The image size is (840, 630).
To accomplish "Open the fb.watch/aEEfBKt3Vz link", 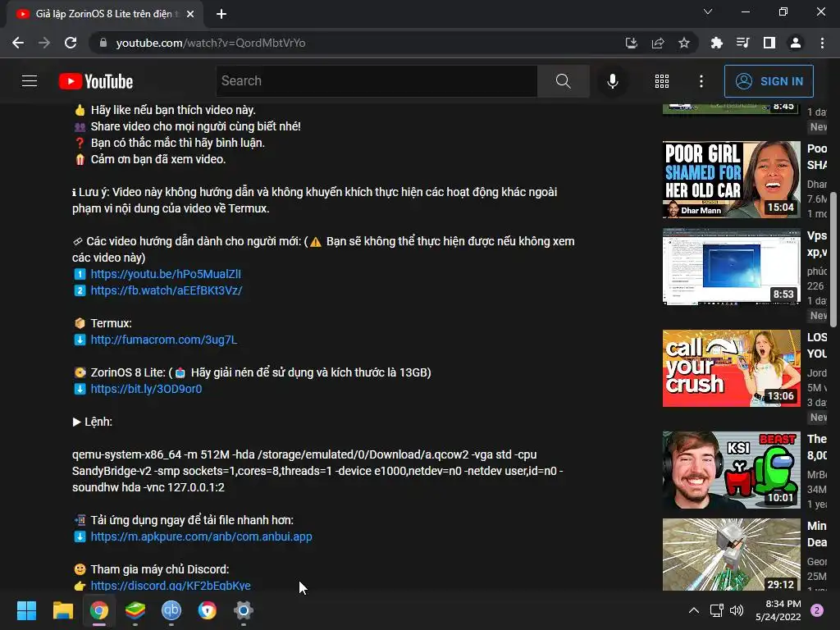I will coord(166,290).
